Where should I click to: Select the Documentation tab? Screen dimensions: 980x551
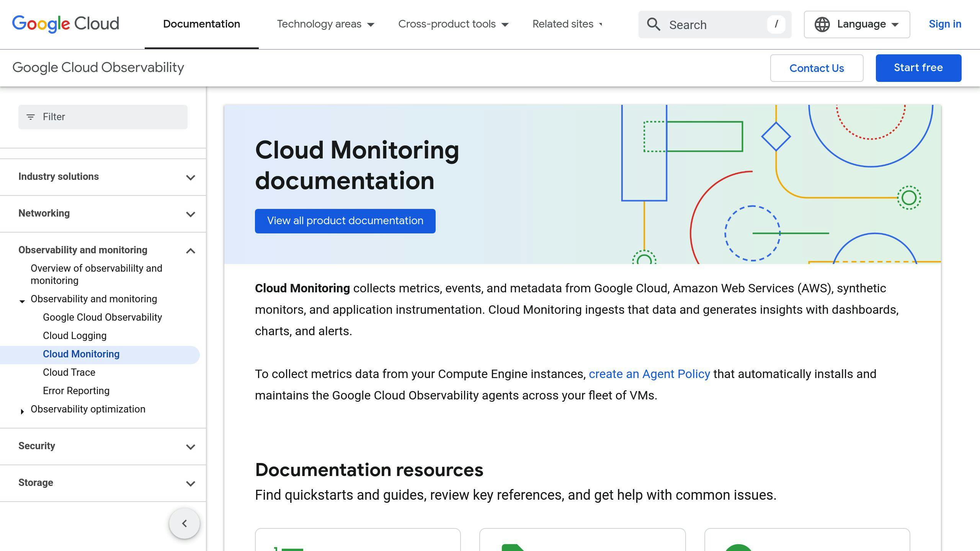coord(202,24)
